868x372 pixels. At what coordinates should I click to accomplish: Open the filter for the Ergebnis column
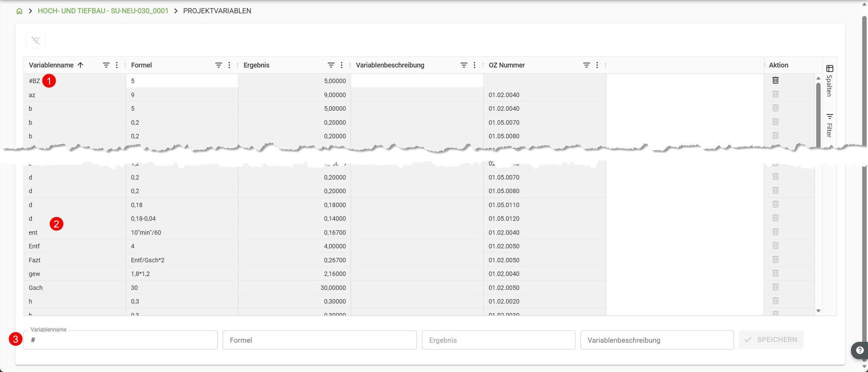click(331, 65)
